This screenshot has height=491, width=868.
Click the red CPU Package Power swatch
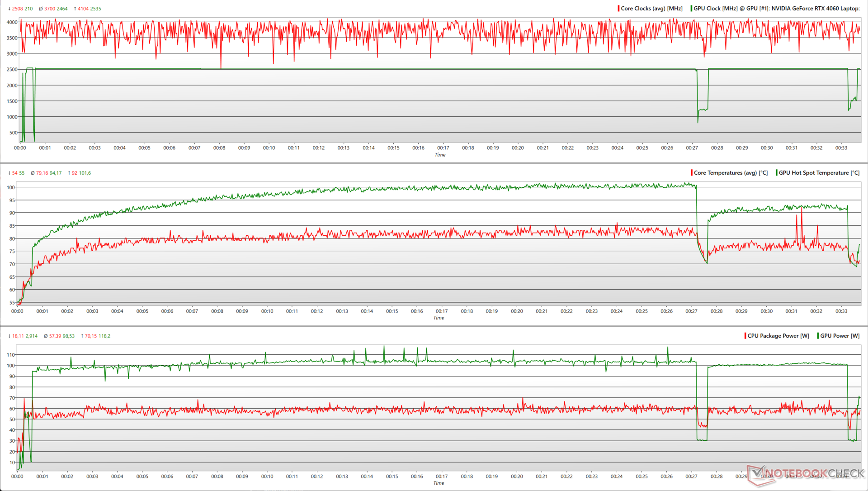click(x=745, y=336)
